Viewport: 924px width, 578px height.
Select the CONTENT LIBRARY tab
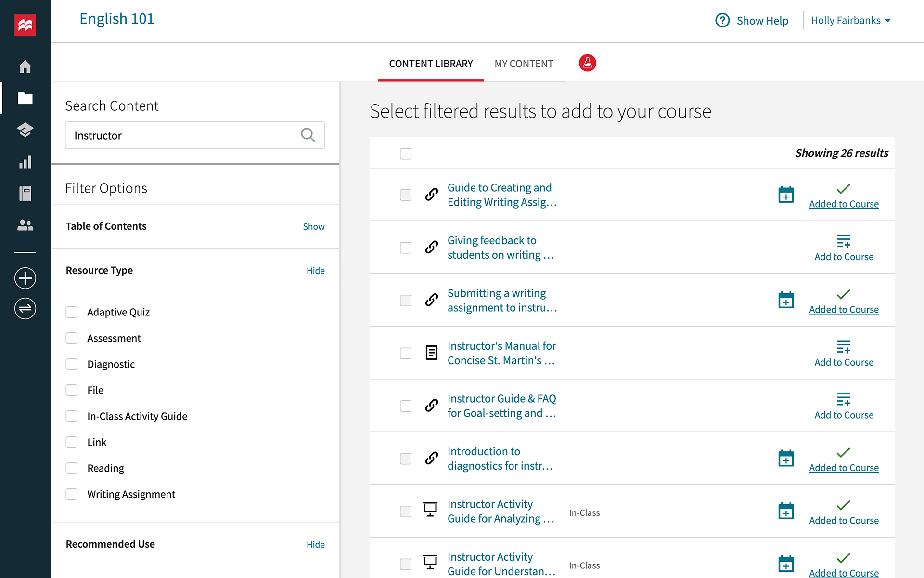[430, 63]
